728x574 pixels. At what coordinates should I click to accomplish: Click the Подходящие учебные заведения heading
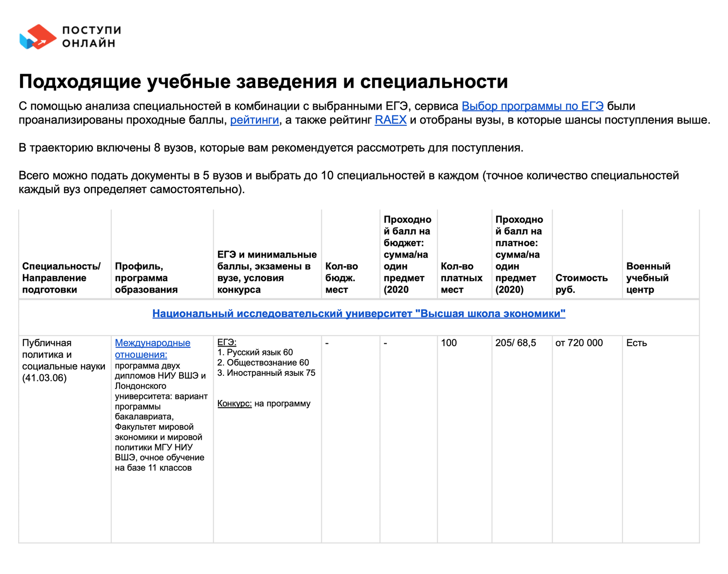point(263,81)
